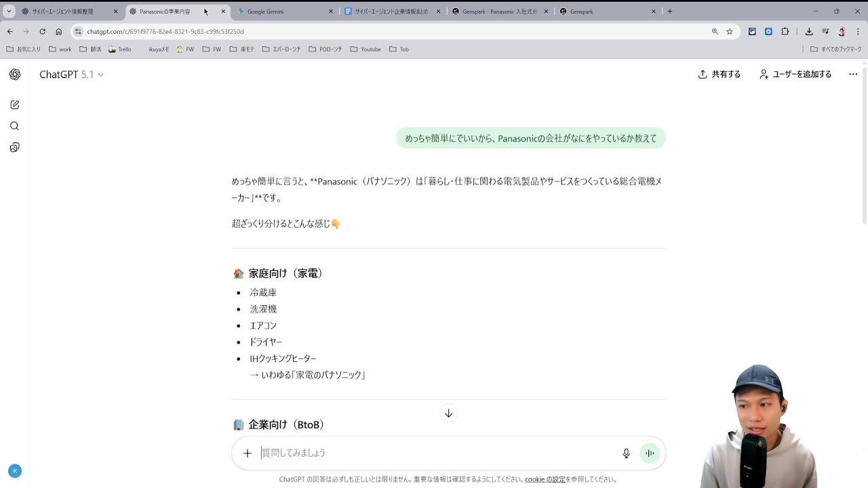The image size is (868, 488).
Task: Open the すべてのブックマーク folder
Action: [x=836, y=49]
